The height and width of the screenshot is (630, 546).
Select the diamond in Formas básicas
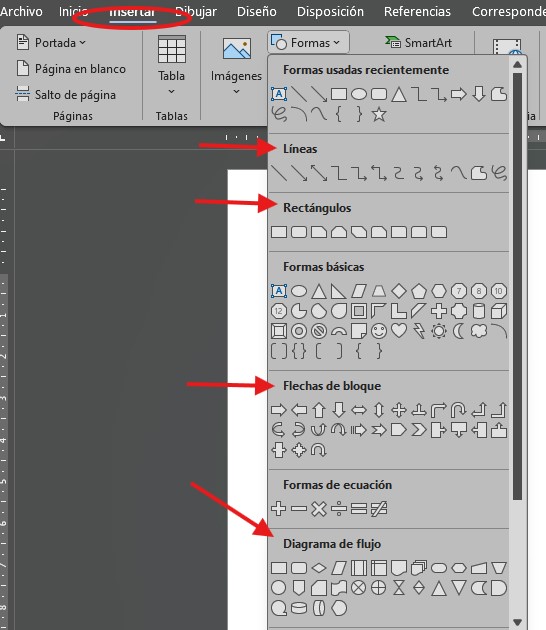(x=399, y=291)
